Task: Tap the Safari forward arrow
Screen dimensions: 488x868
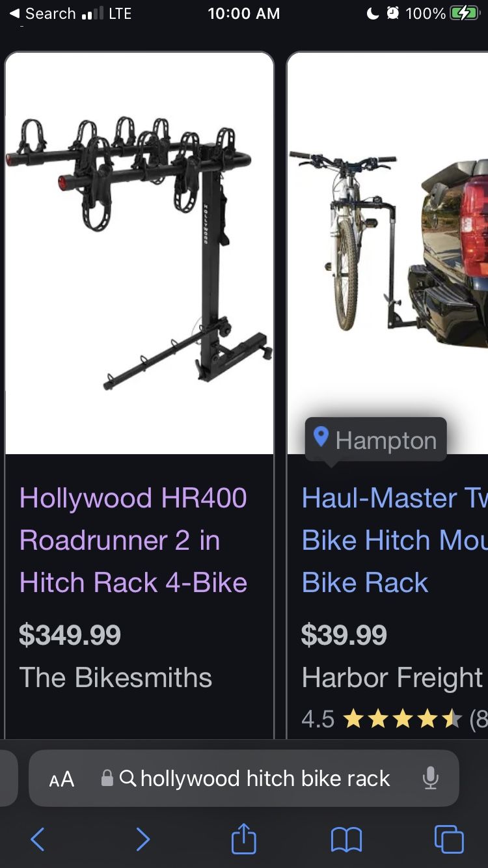Action: click(x=142, y=839)
